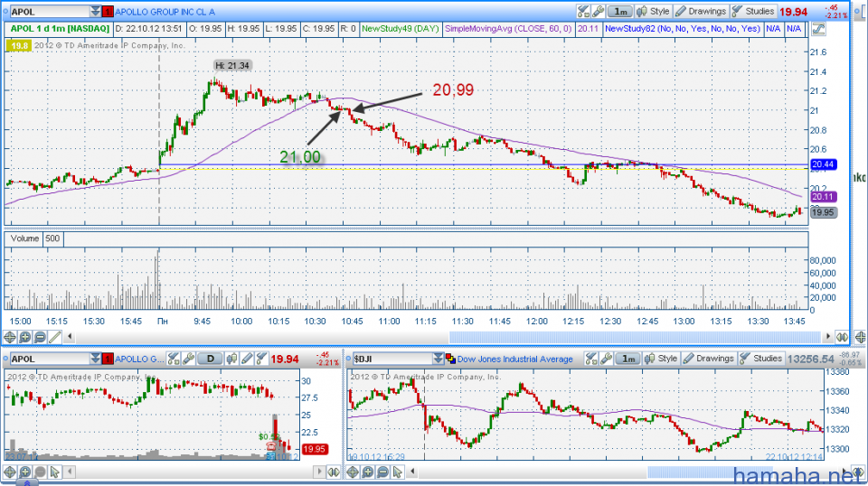The height and width of the screenshot is (486, 868).
Task: Click the right scroll arrow of main chart scrollbar
Action: coord(828,336)
